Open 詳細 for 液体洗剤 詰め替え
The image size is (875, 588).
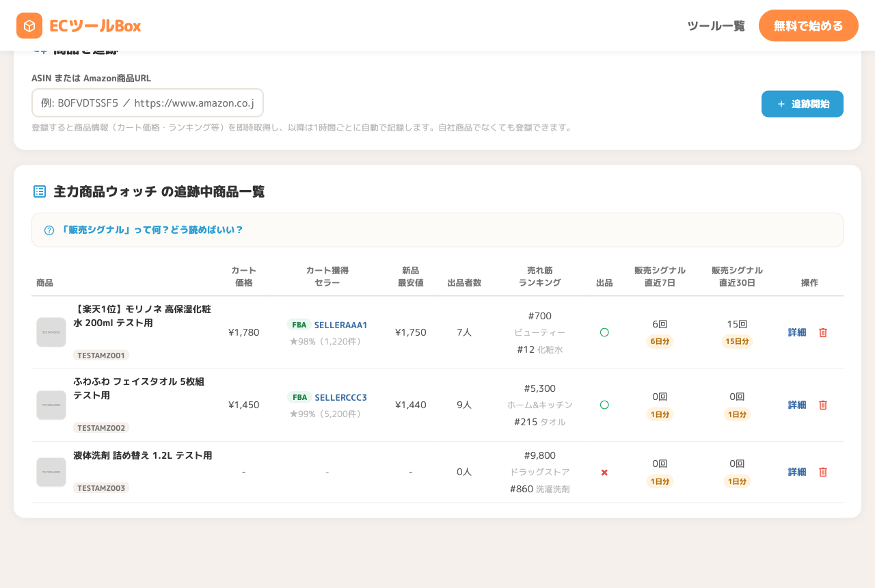pyautogui.click(x=797, y=472)
